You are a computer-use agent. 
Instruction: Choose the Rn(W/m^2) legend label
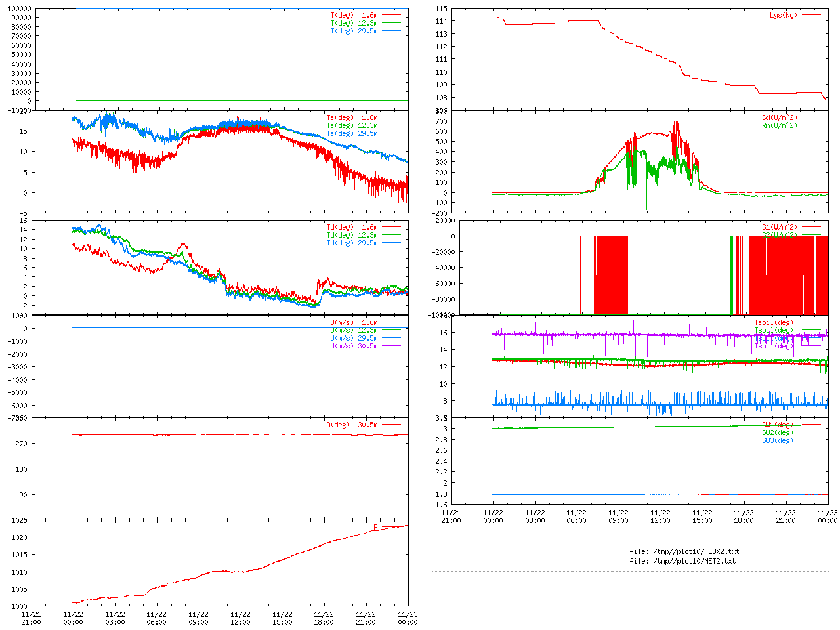point(779,125)
